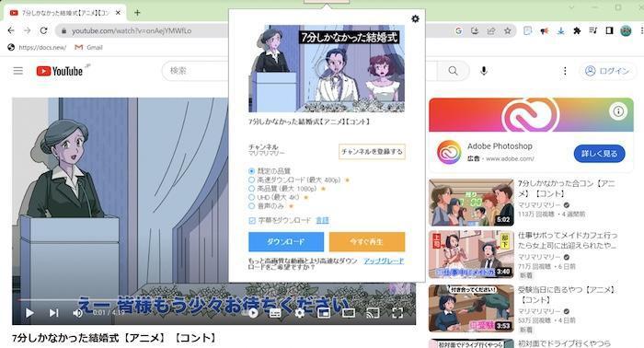Screen dimensions: 644x348
Task: Select UHD (max 4K) option
Action: [x=252, y=197]
